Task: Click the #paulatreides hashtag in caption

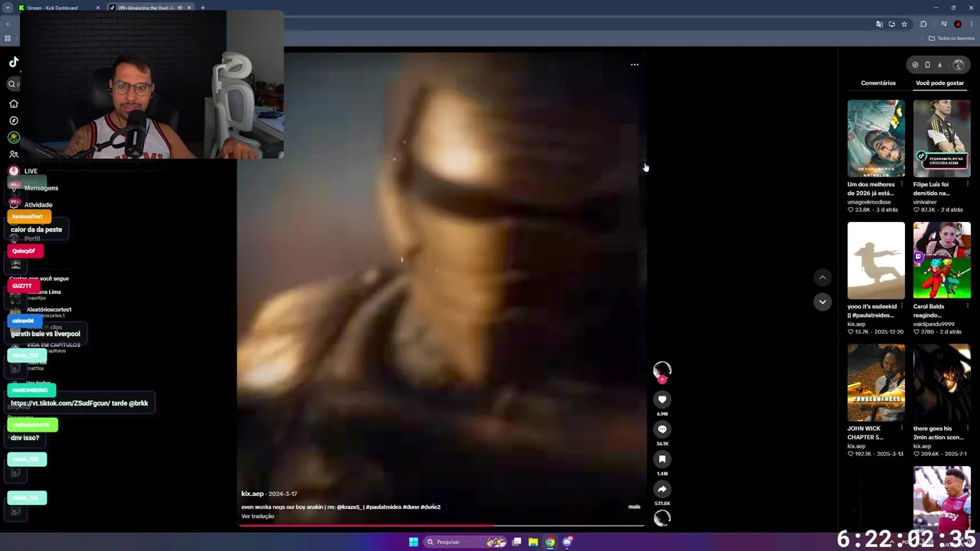Action: [x=384, y=507]
